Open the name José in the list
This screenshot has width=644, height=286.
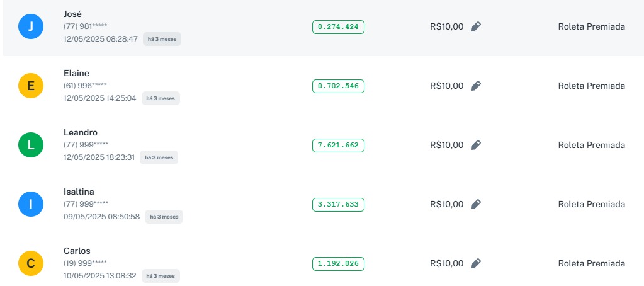pos(73,14)
